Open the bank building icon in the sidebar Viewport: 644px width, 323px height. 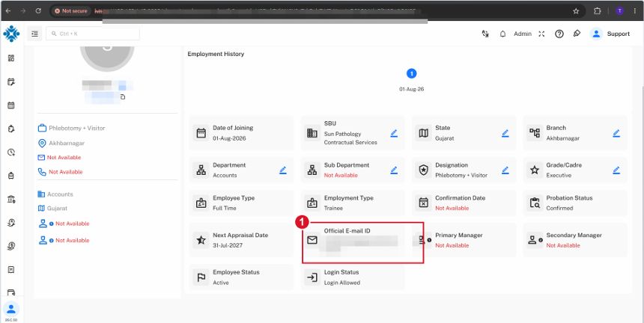coord(11,199)
